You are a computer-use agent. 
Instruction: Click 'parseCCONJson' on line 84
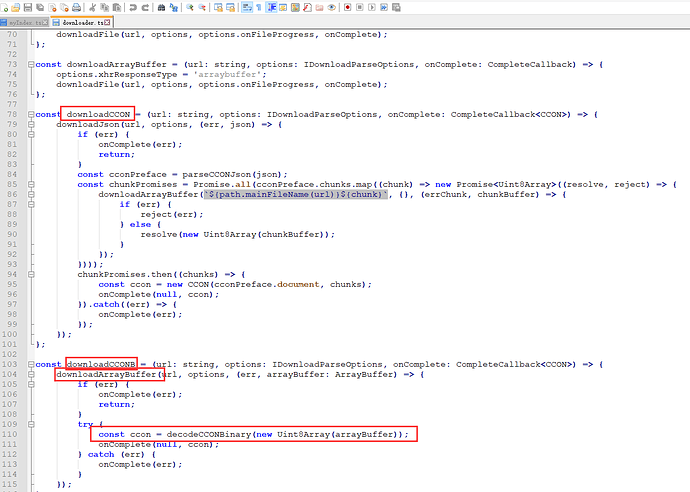click(x=218, y=174)
